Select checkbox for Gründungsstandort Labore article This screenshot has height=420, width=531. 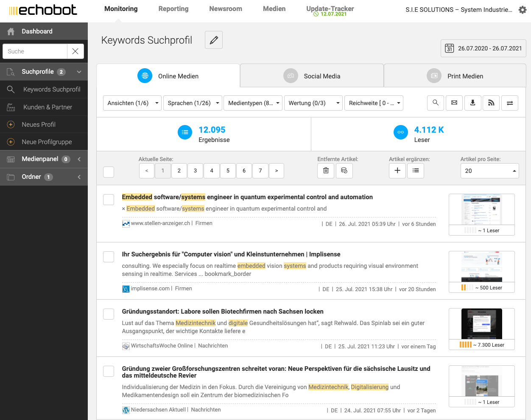tap(109, 314)
